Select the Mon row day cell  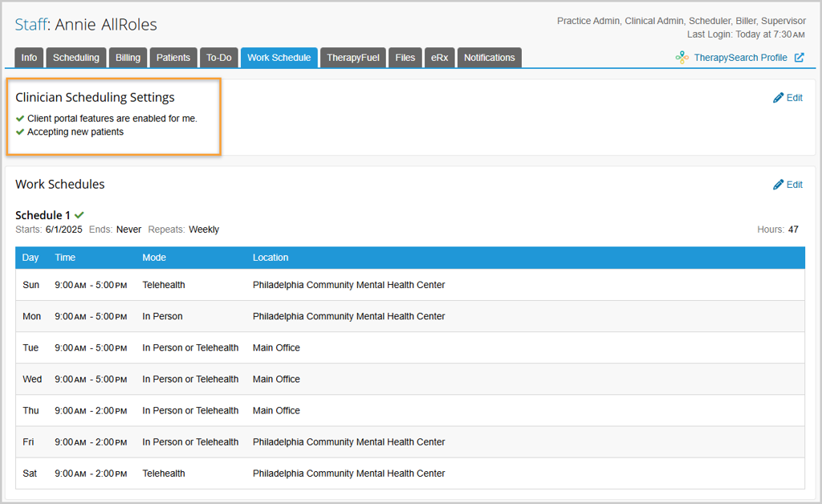click(31, 316)
